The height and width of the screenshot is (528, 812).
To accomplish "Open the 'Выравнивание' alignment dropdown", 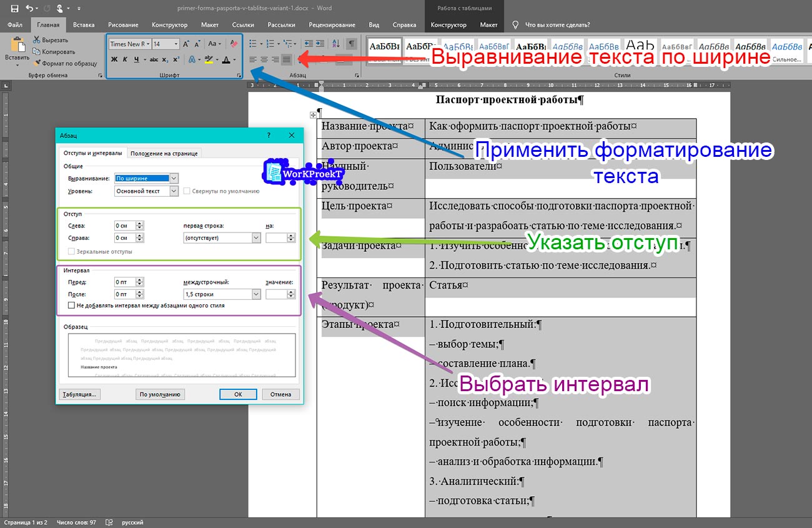I will pos(173,178).
